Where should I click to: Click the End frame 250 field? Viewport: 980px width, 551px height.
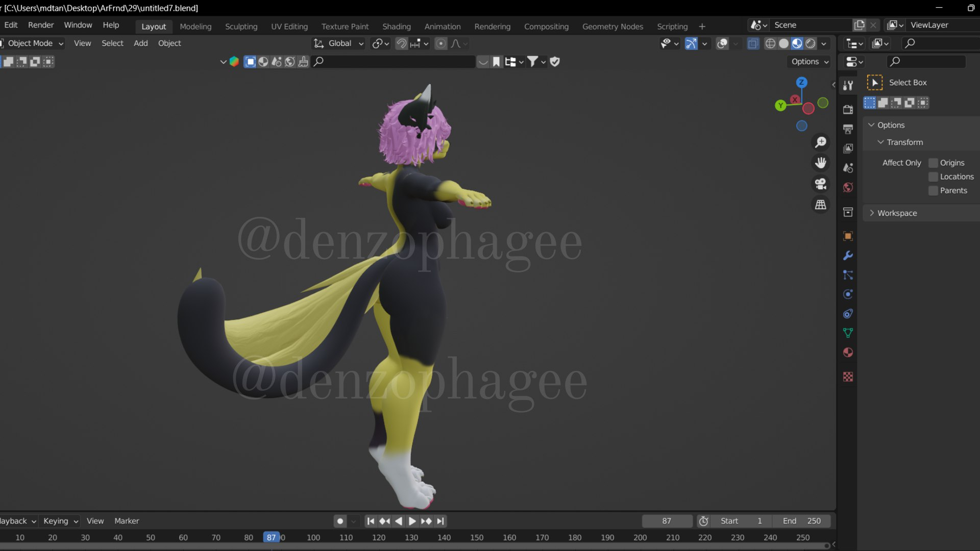pos(801,521)
